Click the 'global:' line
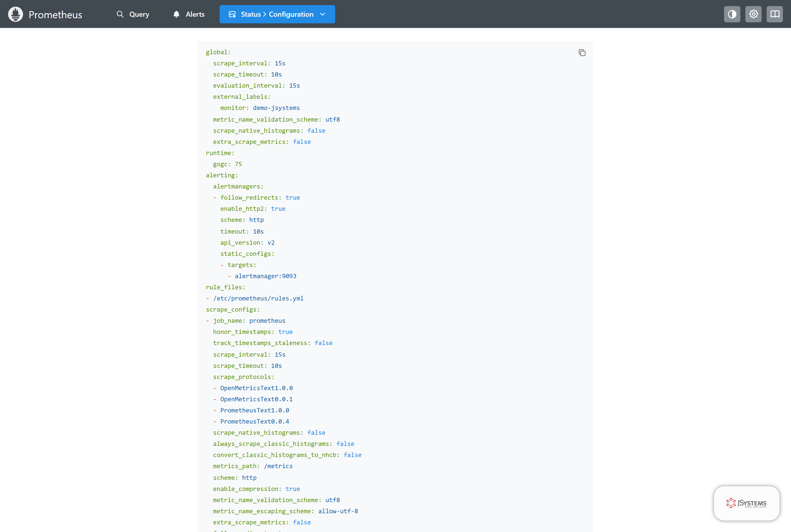Screen dimensions: 791x532 coord(218,52)
